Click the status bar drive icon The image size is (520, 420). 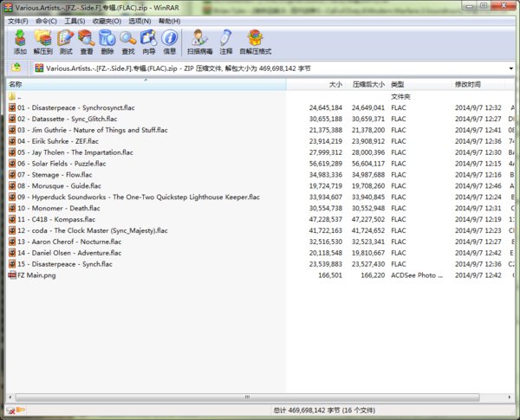click(x=10, y=410)
